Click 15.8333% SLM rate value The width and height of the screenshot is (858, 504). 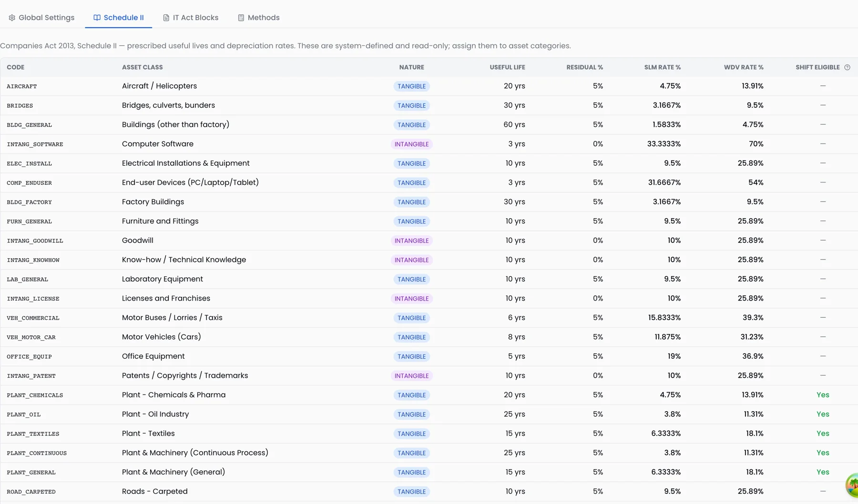coord(664,318)
